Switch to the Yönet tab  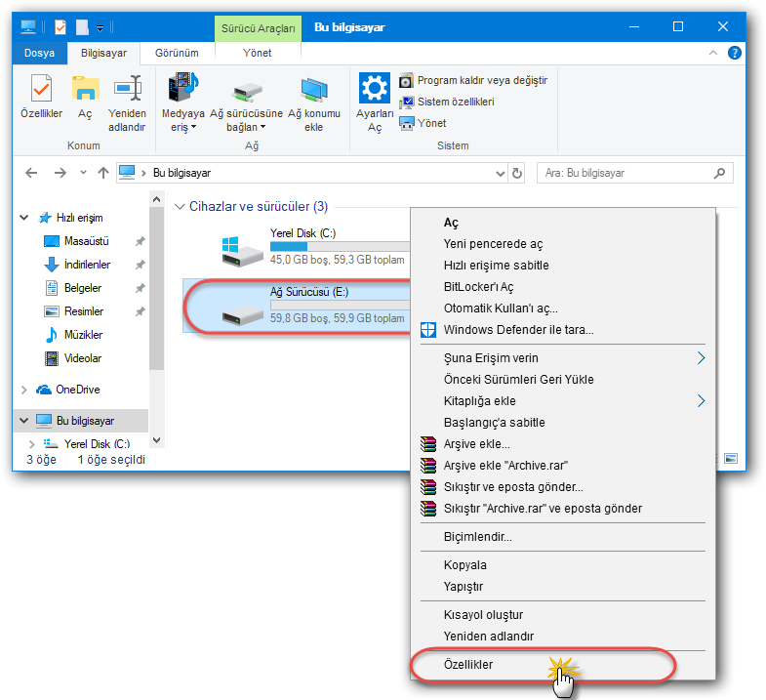(x=258, y=53)
